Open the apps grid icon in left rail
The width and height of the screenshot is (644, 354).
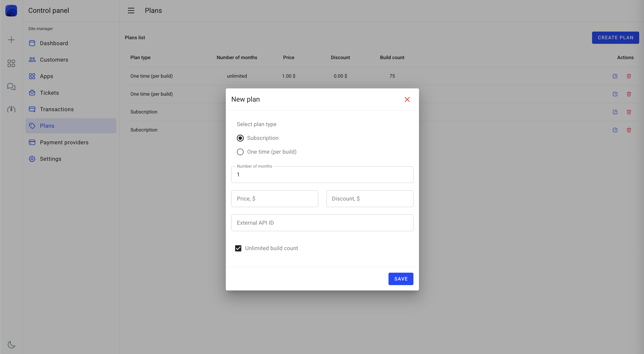(11, 63)
